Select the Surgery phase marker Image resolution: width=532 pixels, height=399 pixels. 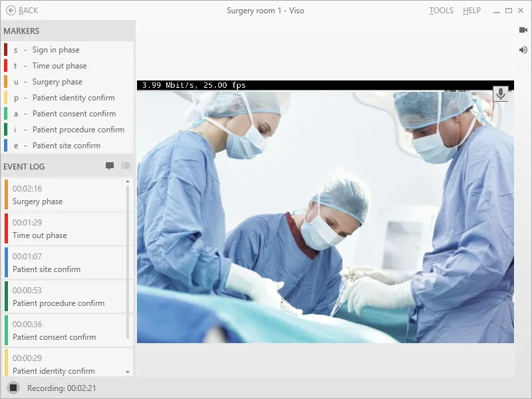click(x=68, y=81)
